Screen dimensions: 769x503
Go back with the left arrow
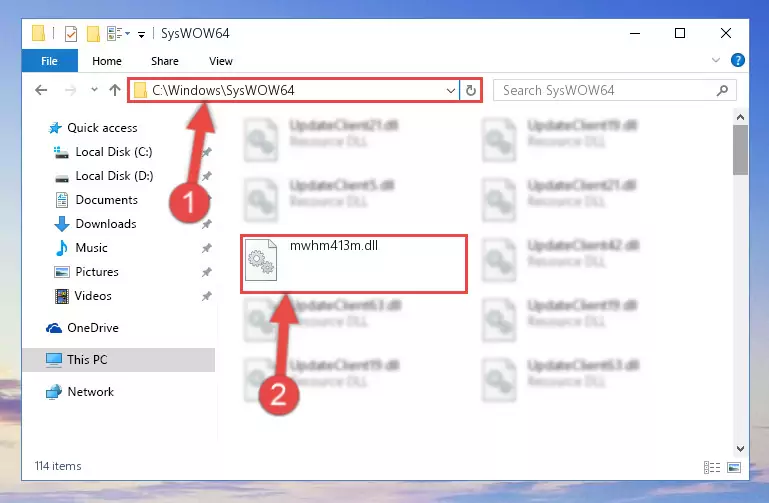pyautogui.click(x=41, y=90)
